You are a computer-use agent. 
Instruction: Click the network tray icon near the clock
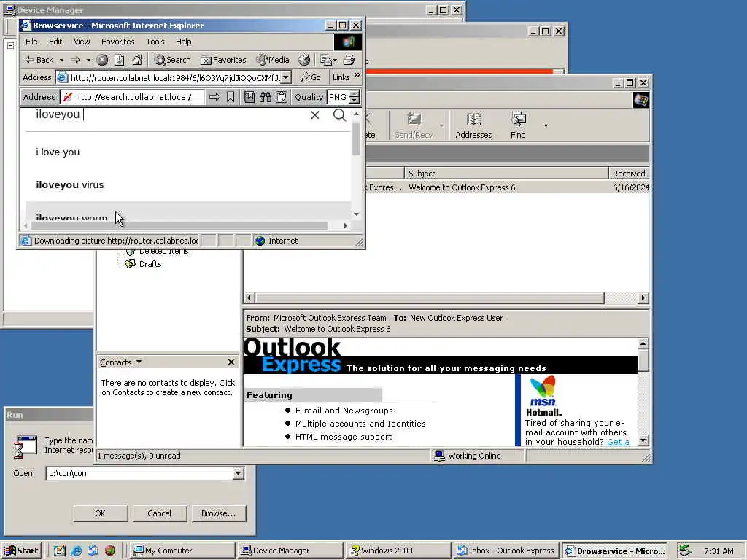[685, 551]
